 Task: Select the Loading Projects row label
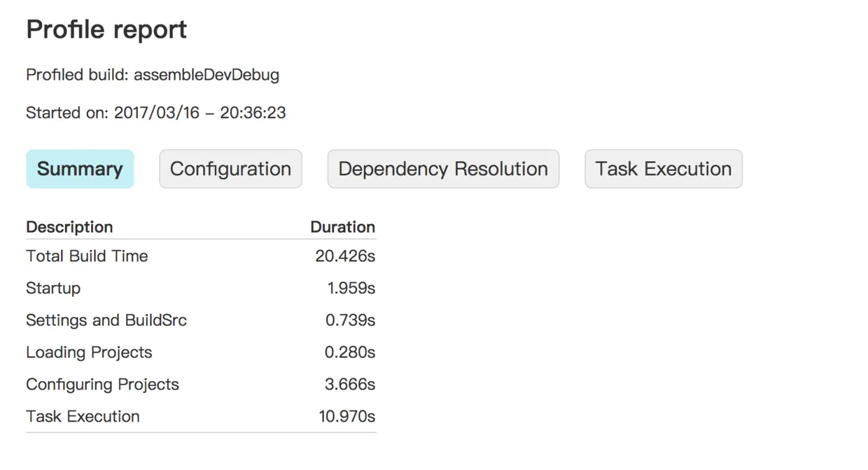click(89, 352)
